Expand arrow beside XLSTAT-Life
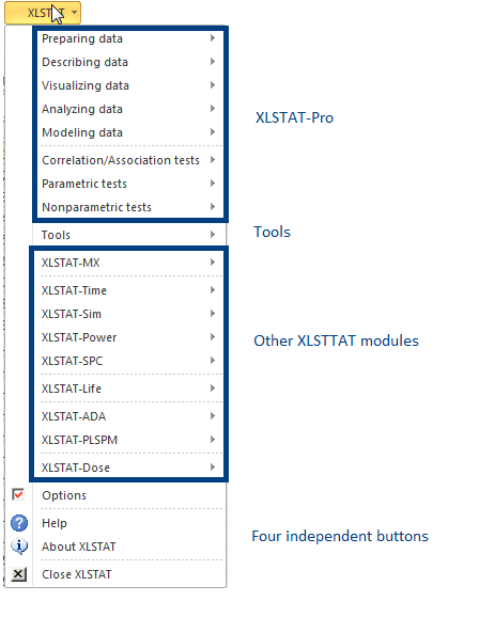Image resolution: width=478 pixels, height=617 pixels. 212,388
